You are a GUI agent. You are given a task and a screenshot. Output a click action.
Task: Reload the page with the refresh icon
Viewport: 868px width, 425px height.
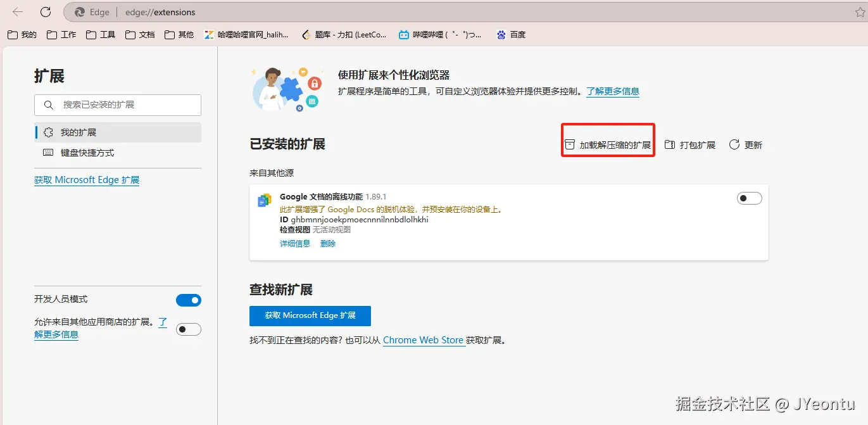[x=46, y=12]
